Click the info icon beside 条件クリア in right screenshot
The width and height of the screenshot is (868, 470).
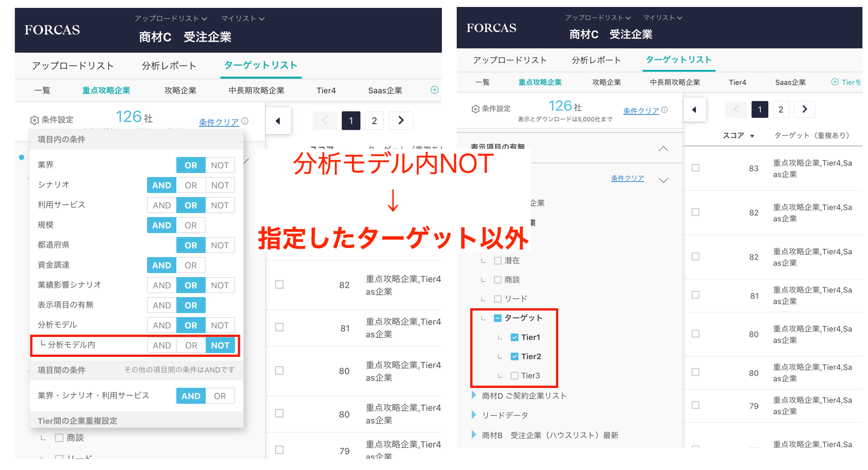coord(664,110)
